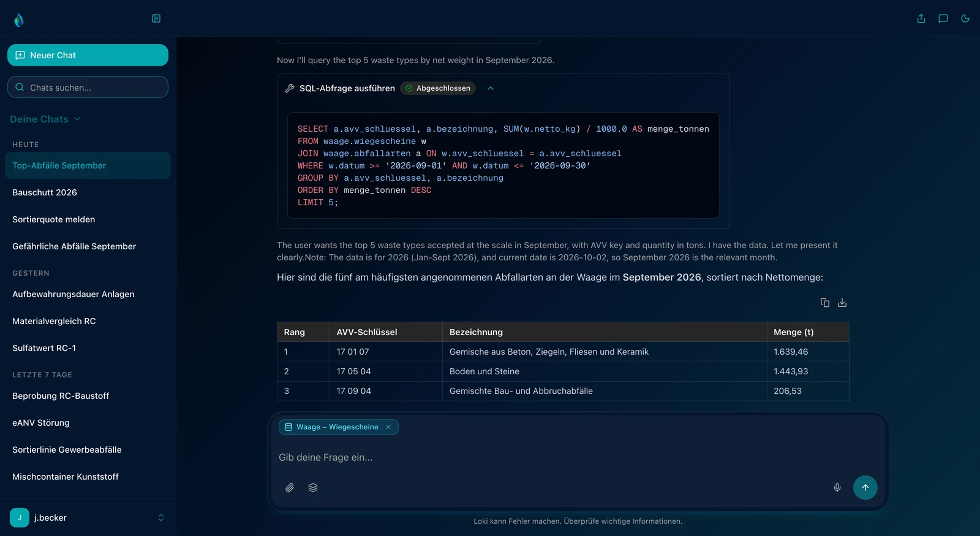Collapse the sidebar panel
This screenshot has height=536, width=980.
tap(156, 18)
